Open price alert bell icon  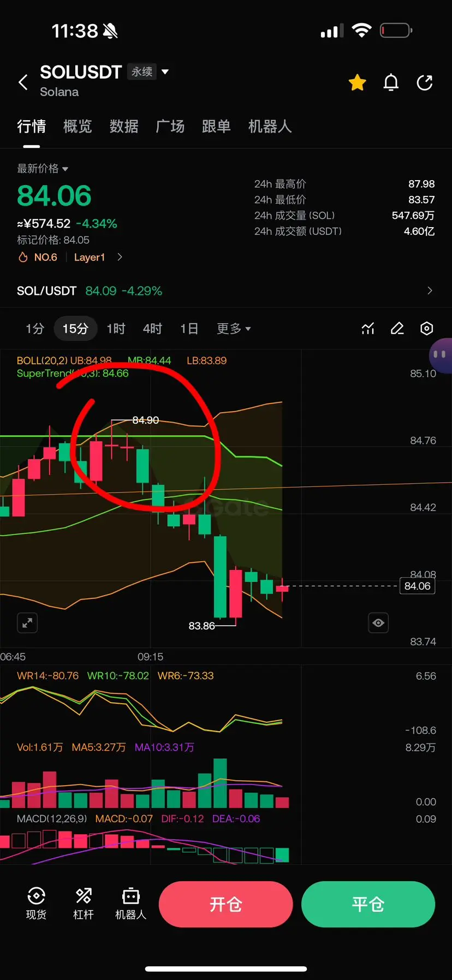point(391,82)
